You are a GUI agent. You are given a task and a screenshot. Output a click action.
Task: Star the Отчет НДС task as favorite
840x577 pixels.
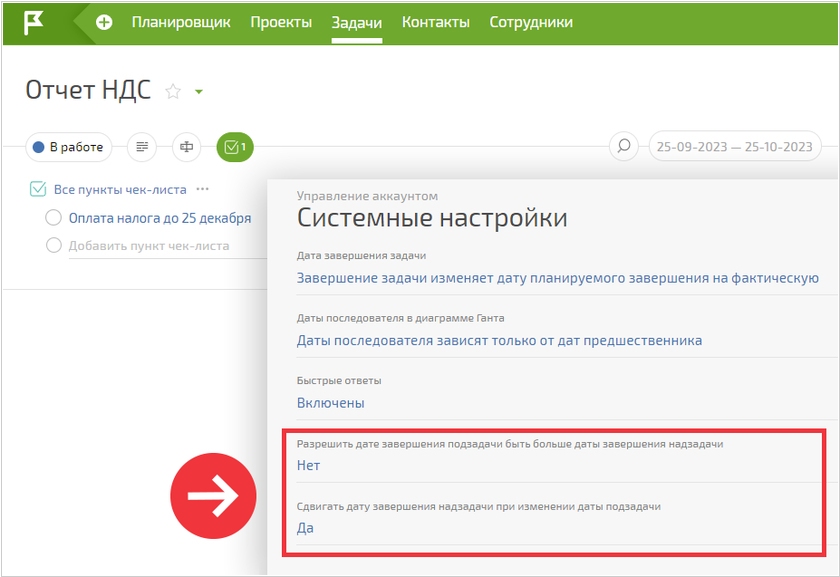click(x=173, y=92)
